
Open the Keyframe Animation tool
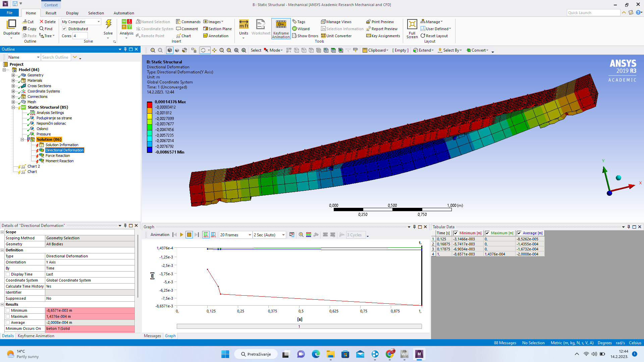281,28
